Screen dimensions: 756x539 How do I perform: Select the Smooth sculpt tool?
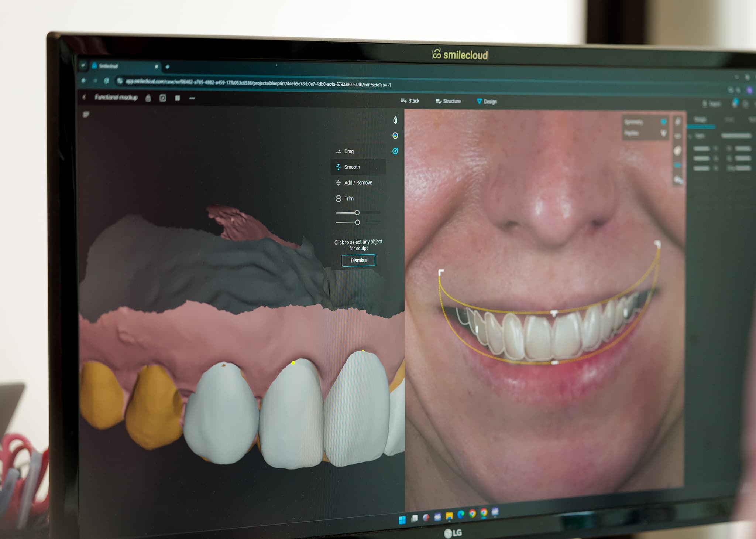(352, 167)
